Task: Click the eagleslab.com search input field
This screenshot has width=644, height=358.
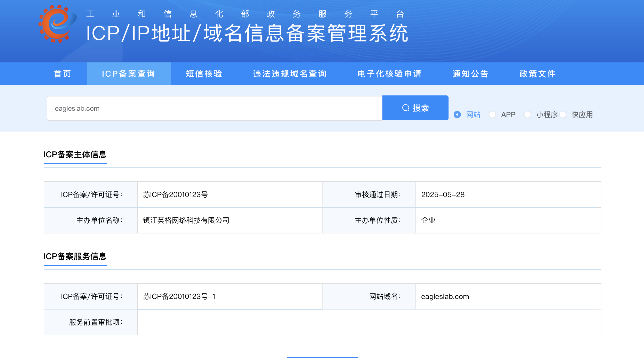Action: tap(214, 108)
